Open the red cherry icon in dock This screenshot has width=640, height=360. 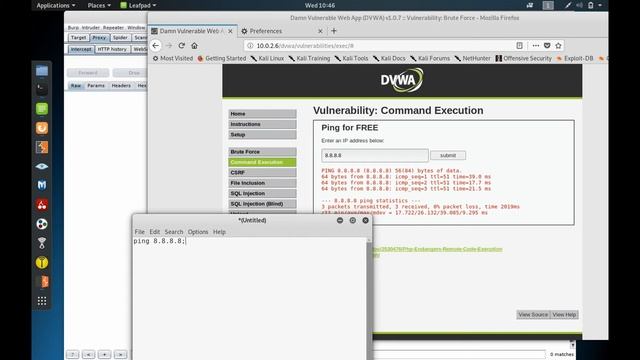pyautogui.click(x=42, y=204)
